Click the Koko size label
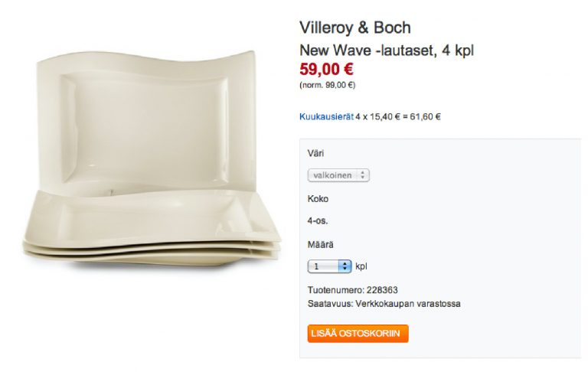 pyautogui.click(x=318, y=199)
